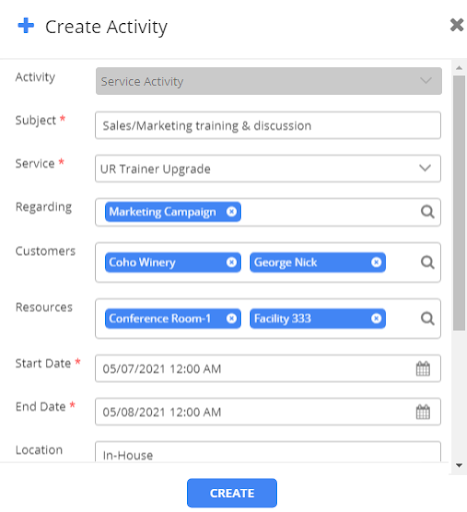Screen dimensions: 467x512
Task: Click the CREATE button
Action: [232, 493]
